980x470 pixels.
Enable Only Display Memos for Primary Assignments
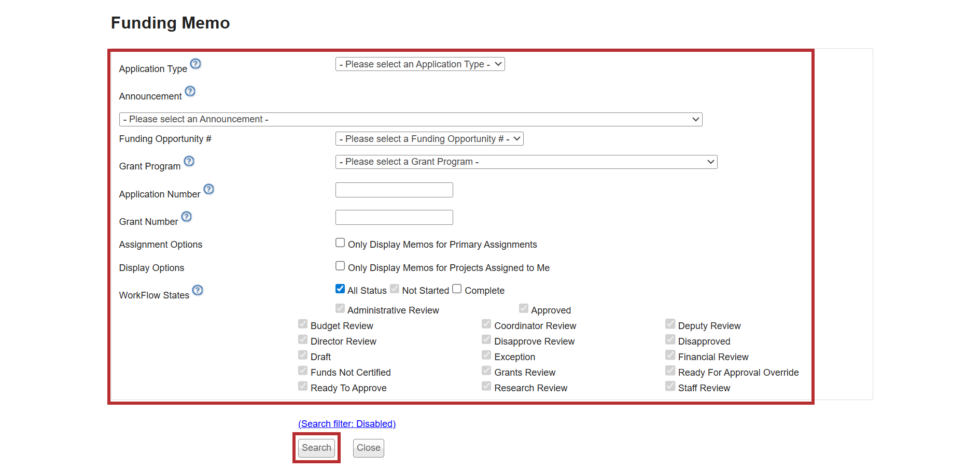[340, 243]
